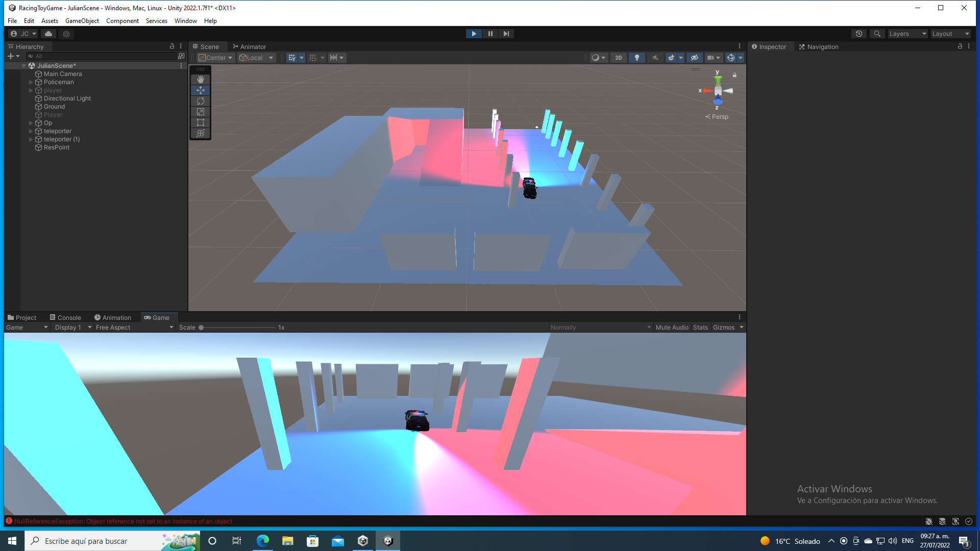980x551 pixels.
Task: Open Hierarchy panel options menu
Action: [181, 46]
